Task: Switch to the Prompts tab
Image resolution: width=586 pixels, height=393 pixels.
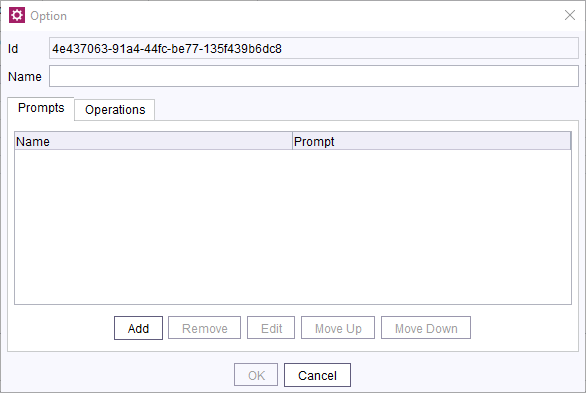Action: [x=41, y=108]
